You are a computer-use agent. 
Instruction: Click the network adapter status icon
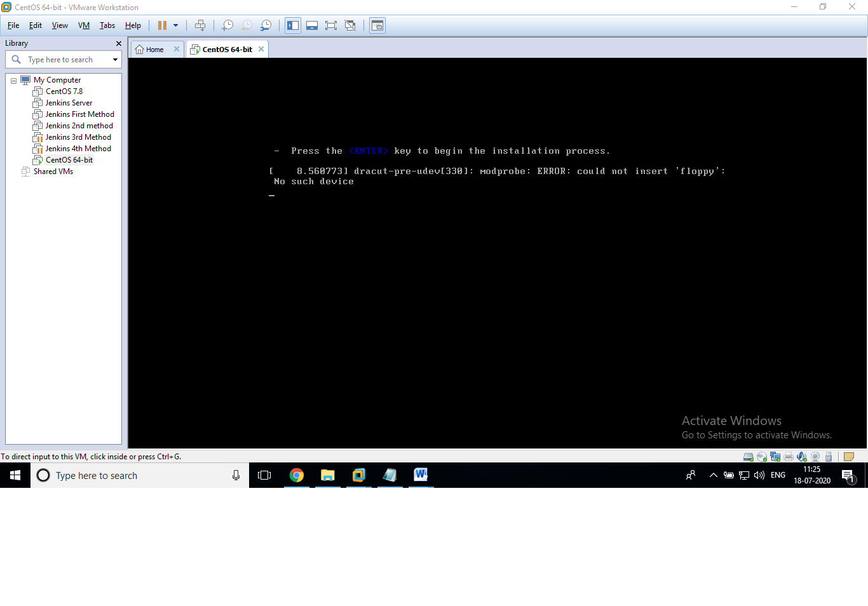click(x=775, y=456)
